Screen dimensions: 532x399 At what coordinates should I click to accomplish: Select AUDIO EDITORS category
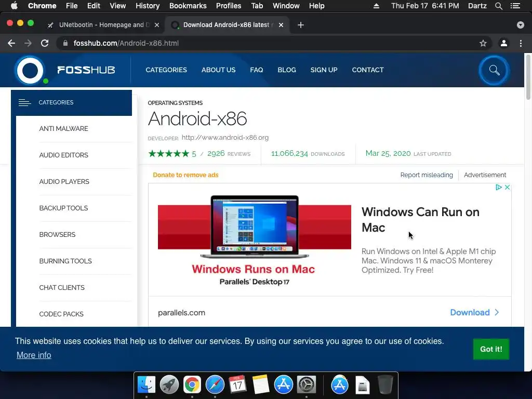(x=63, y=155)
